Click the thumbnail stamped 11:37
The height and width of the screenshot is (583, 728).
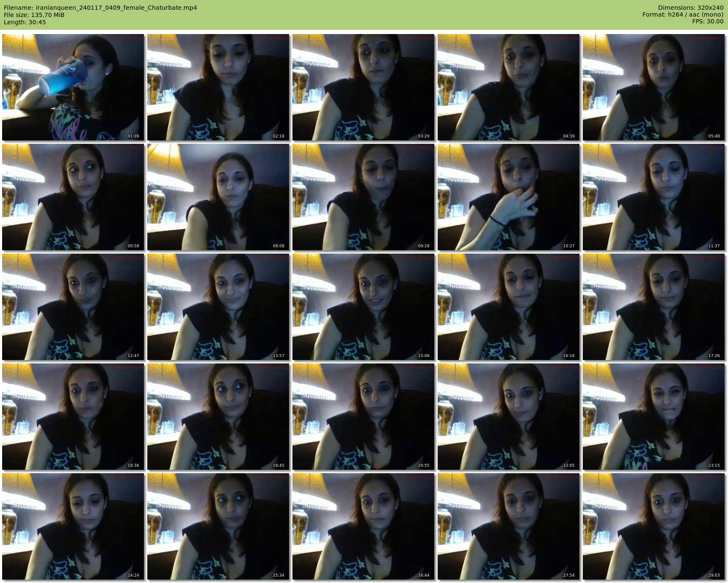click(654, 197)
